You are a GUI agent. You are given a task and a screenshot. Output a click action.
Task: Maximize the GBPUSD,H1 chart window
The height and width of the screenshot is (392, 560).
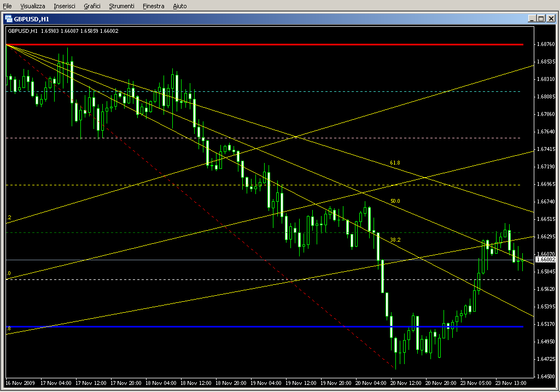coord(541,19)
